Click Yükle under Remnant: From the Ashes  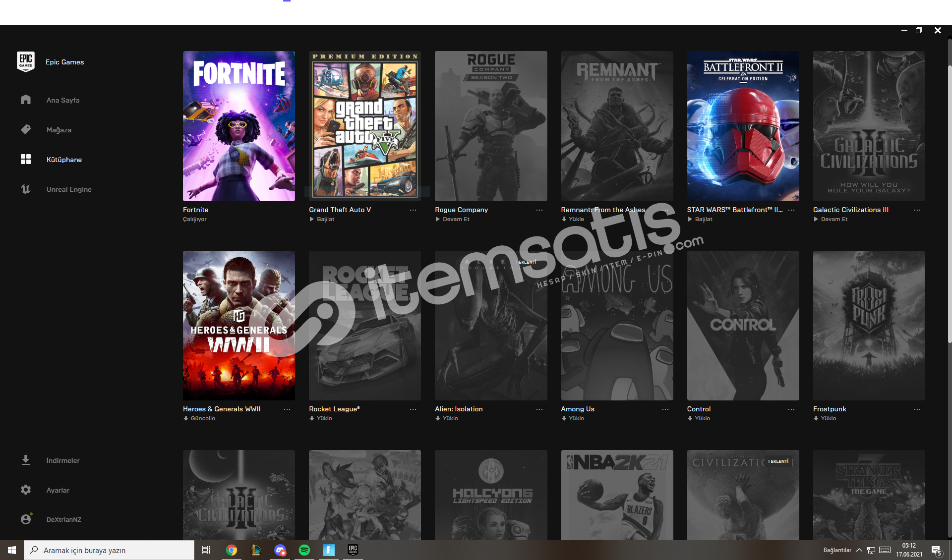pyautogui.click(x=573, y=219)
